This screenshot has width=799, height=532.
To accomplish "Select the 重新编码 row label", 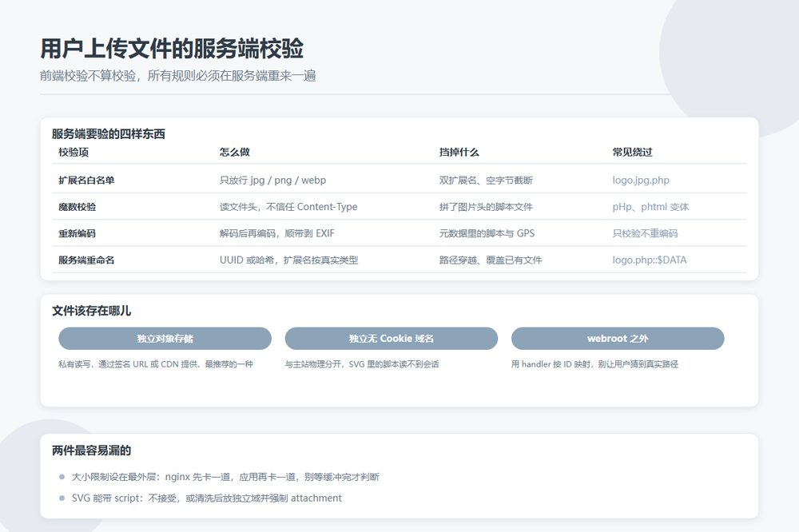I will (77, 233).
